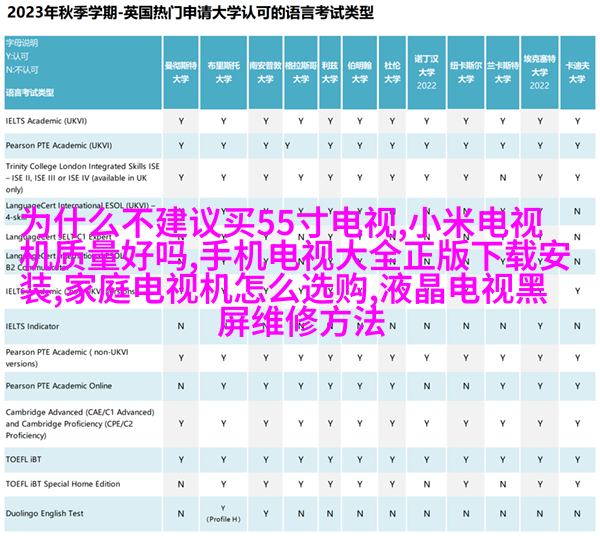Click Pearson PTE Academic (UKVI) Y under 格拉斯哥大学
This screenshot has width=600, height=536.
pyautogui.click(x=287, y=145)
